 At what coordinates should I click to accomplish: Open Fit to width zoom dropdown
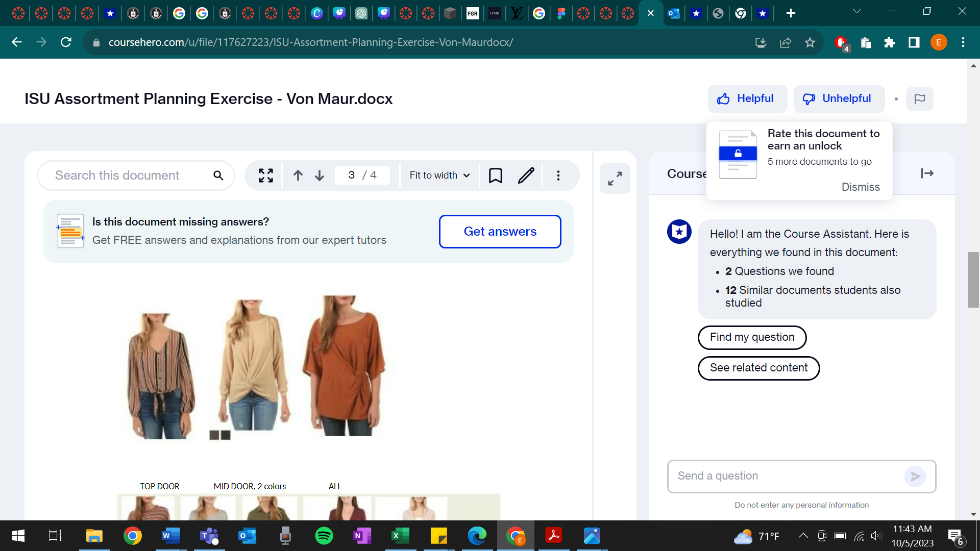pos(439,176)
